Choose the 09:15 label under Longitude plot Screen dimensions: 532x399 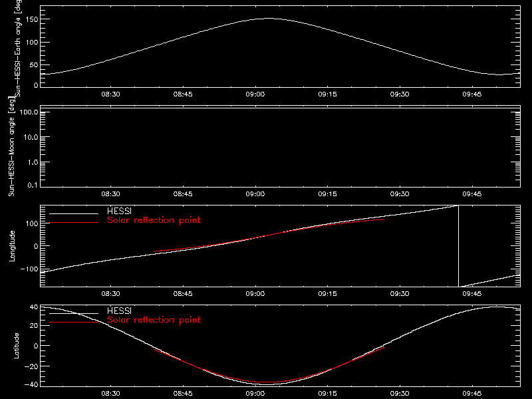tap(327, 293)
